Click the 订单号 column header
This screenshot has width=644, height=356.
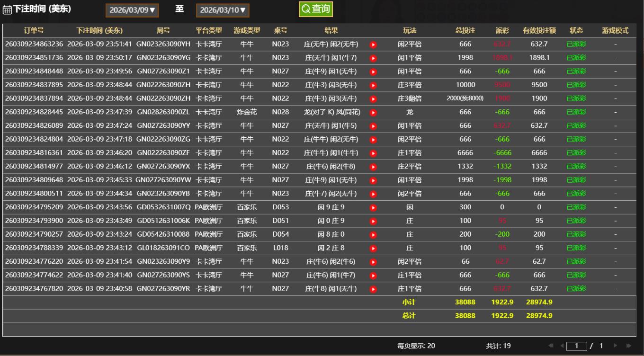tap(34, 30)
